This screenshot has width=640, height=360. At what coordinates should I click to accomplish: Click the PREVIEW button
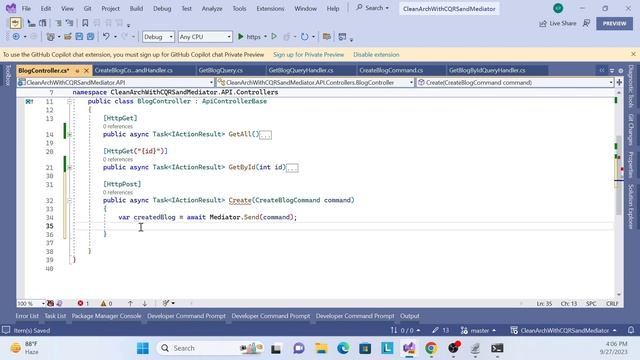[x=614, y=24]
